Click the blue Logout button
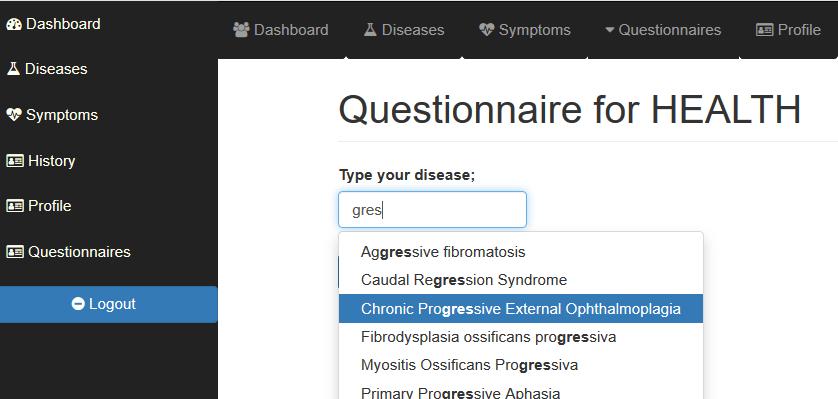This screenshot has width=838, height=399. pos(108,304)
